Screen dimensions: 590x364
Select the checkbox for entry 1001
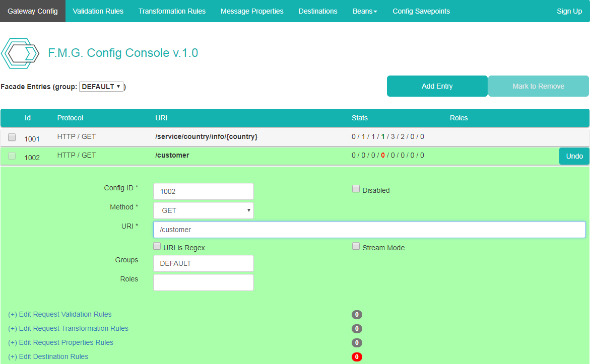coord(12,137)
